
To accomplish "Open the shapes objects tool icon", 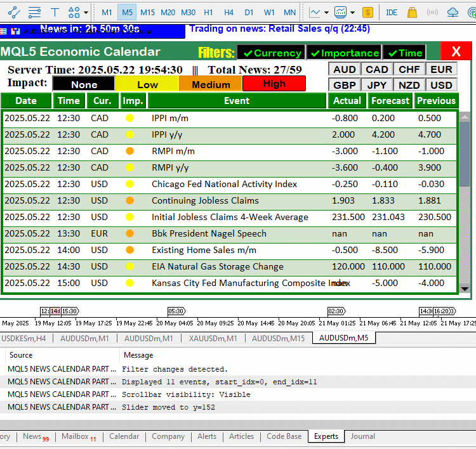I will click(x=74, y=13).
